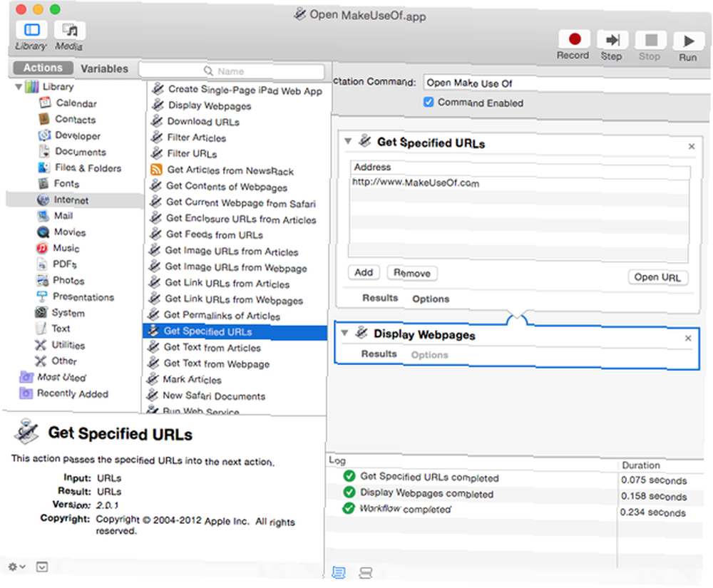
Task: Show Results of Display Webpages
Action: pos(379,354)
